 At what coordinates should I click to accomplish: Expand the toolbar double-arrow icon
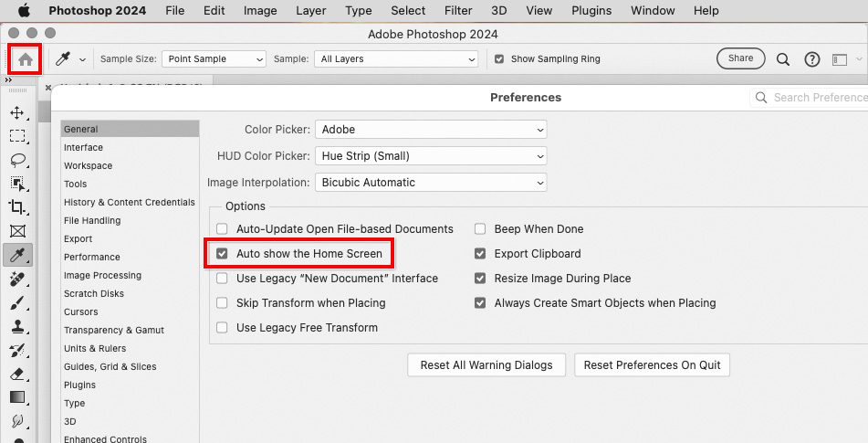click(8, 80)
